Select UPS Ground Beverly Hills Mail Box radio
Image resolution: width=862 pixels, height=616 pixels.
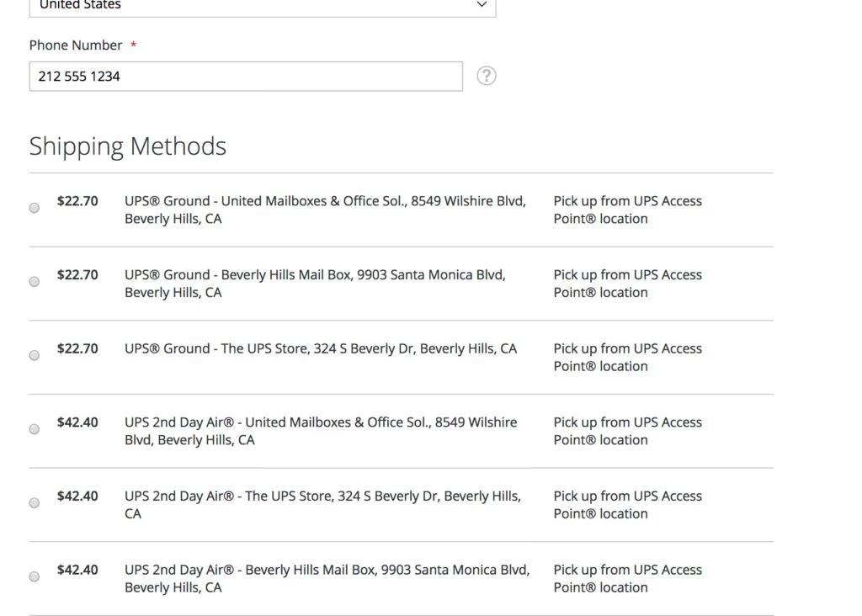[35, 282]
